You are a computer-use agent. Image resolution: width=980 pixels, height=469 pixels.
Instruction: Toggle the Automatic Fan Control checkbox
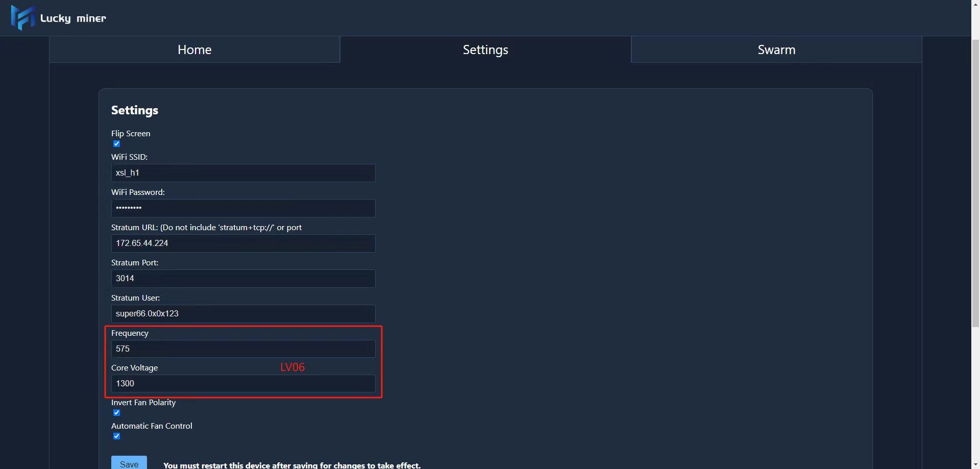coord(117,436)
